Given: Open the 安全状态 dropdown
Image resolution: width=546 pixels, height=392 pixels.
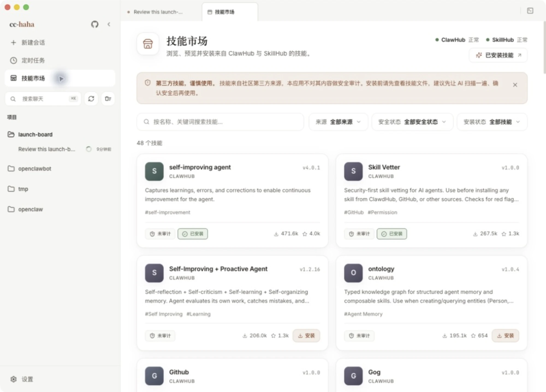Looking at the screenshot, I should point(412,122).
